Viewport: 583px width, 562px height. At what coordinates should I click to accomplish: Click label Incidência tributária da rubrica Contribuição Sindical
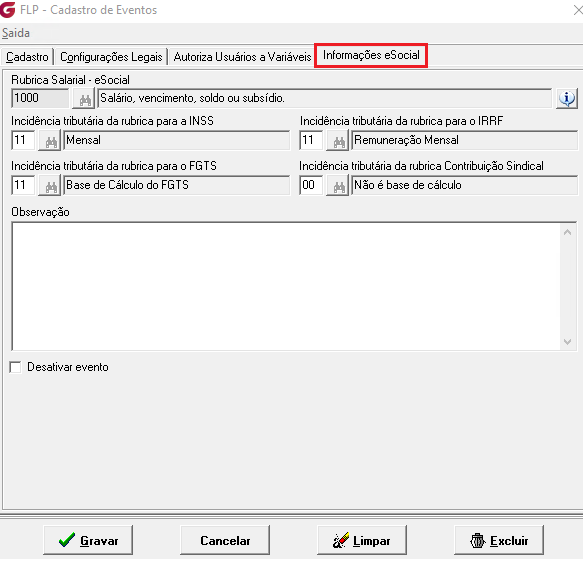[422, 166]
